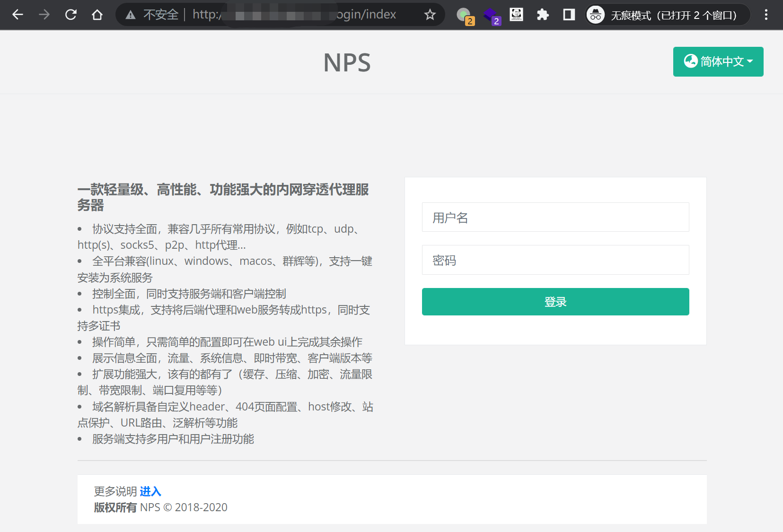Toggle the browser side panel
The image size is (783, 532).
569,15
